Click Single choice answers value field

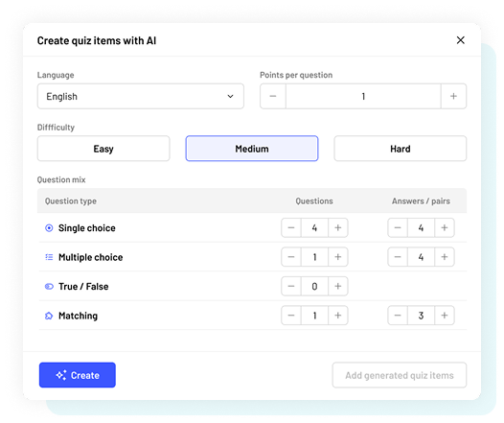pos(421,227)
